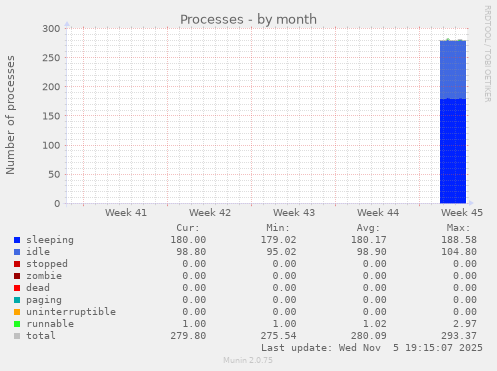Select the 'stopped' legend label
This screenshot has height=371, width=497.
47,264
